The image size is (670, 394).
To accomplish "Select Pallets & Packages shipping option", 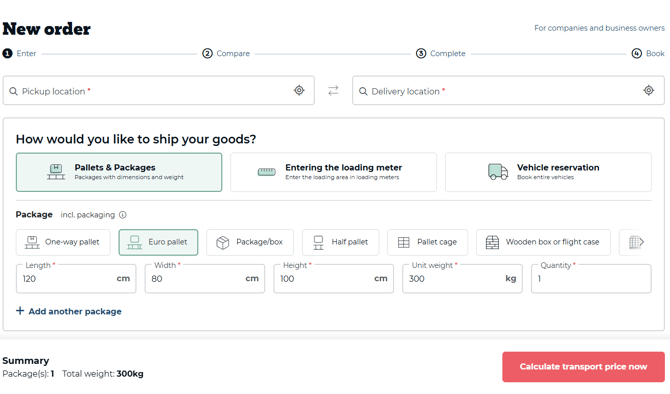I will 119,172.
